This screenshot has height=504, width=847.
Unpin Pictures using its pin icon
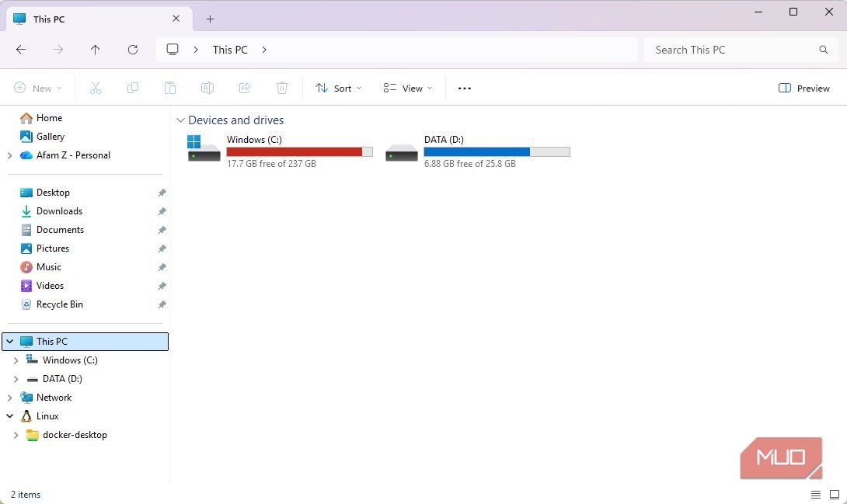(x=162, y=249)
